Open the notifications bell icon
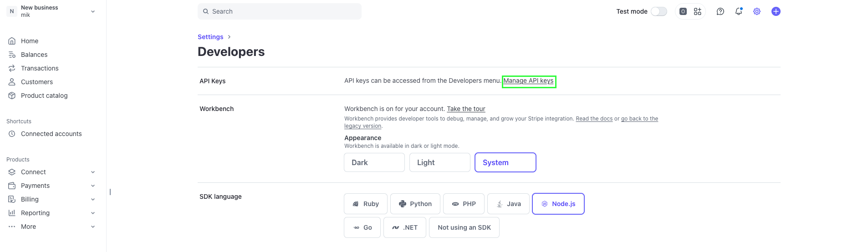Viewport: 868px width, 252px height. point(738,11)
